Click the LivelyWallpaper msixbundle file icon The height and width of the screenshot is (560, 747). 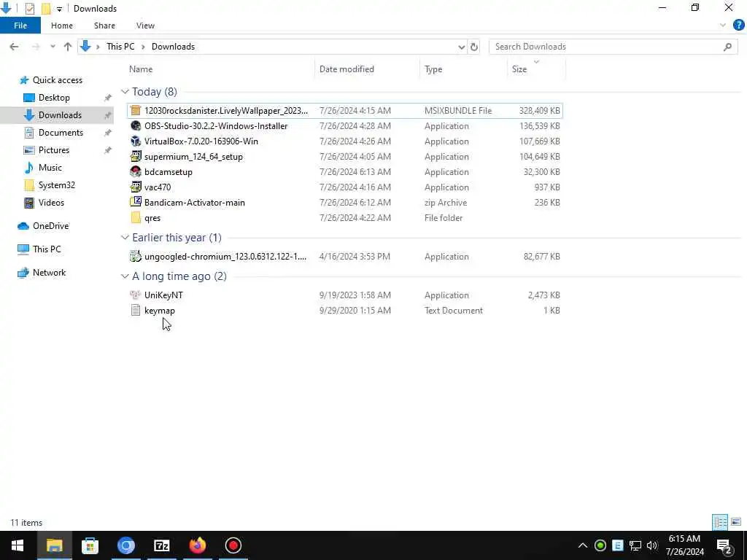pyautogui.click(x=136, y=111)
